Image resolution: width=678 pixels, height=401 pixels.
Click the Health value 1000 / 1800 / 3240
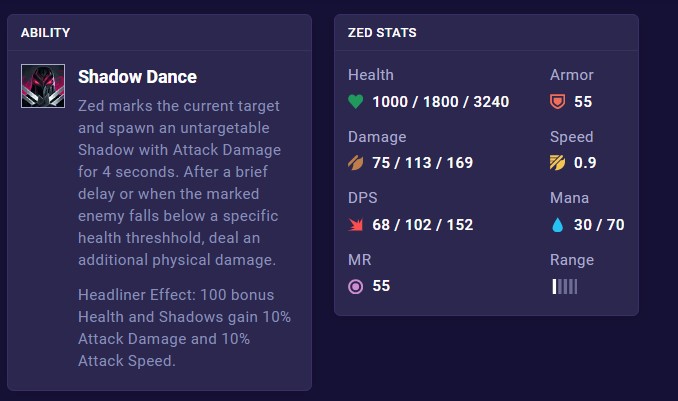[441, 102]
